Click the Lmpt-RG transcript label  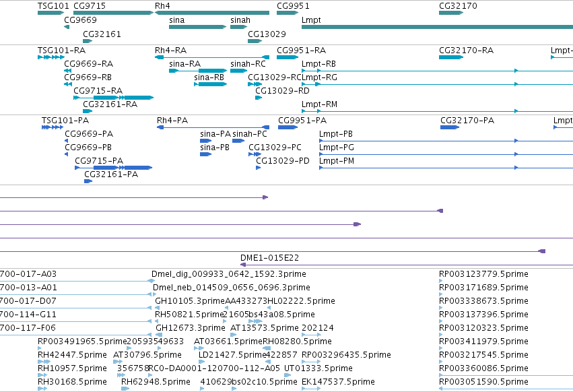click(x=319, y=77)
